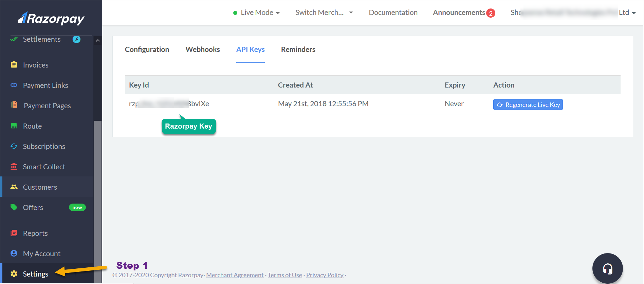Switch to the Webhooks tab
The height and width of the screenshot is (284, 644).
(203, 50)
